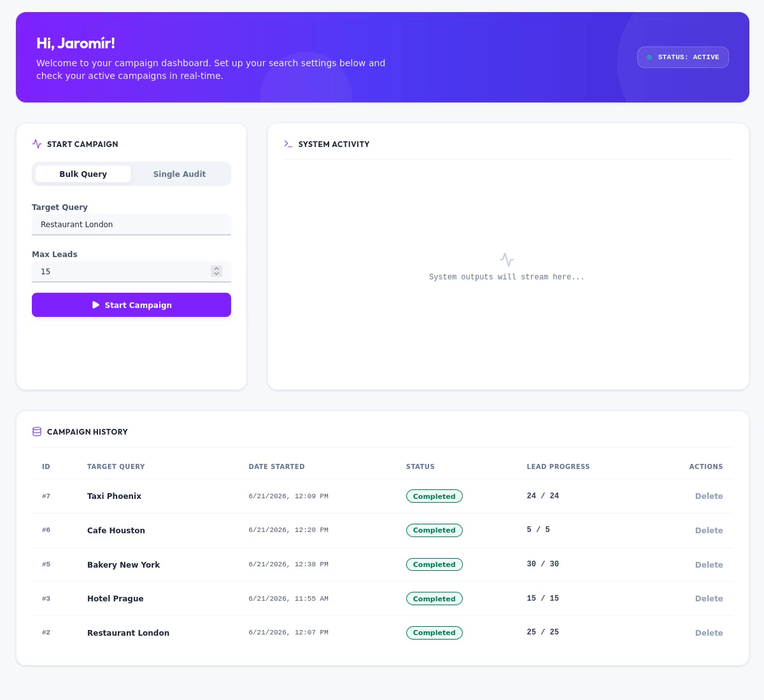This screenshot has height=700, width=764.
Task: Select the Taxi Phoenix query name
Action: pos(114,496)
